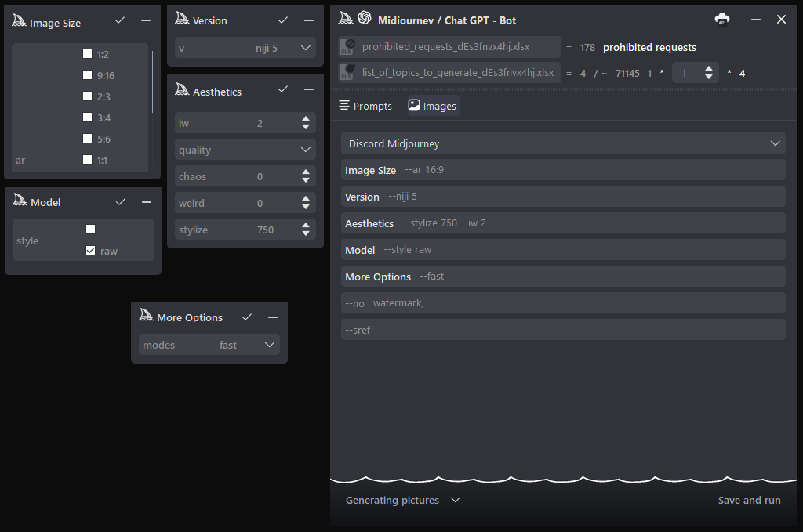803x532 pixels.
Task: Confirm Model panel with checkmark
Action: [120, 202]
